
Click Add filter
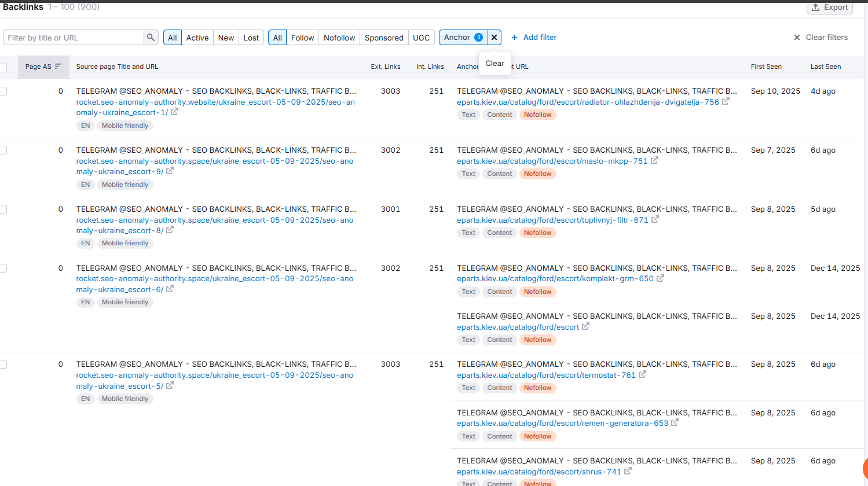pos(534,38)
